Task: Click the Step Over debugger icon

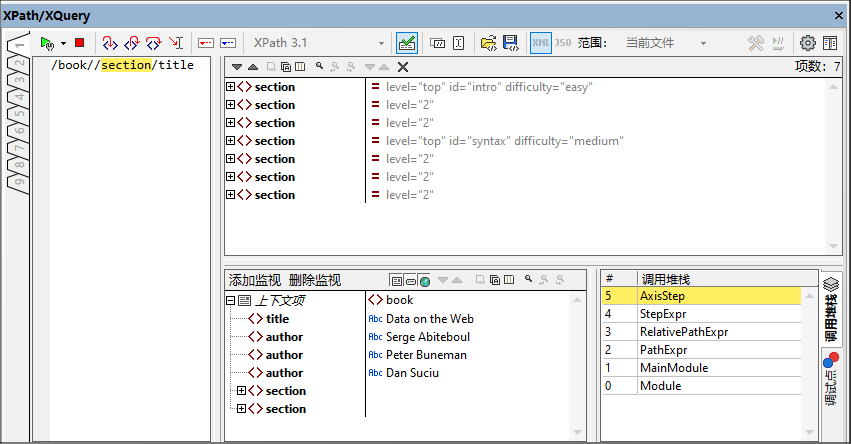Action: coord(154,43)
